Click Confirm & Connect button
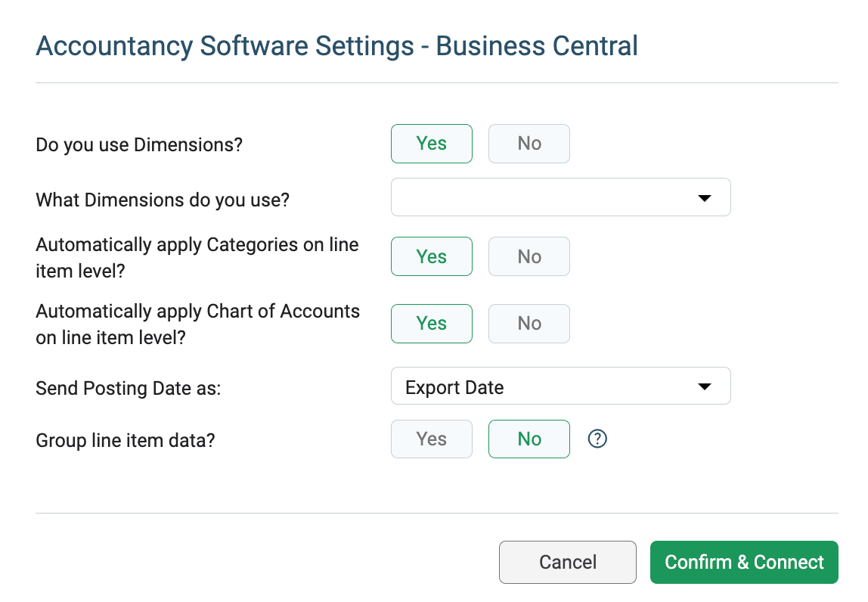 pyautogui.click(x=744, y=562)
